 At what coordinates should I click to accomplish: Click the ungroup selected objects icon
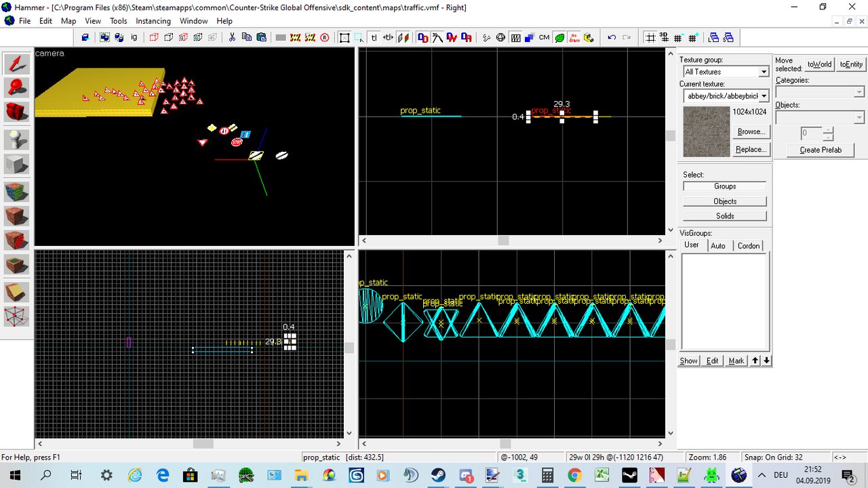pyautogui.click(x=119, y=37)
